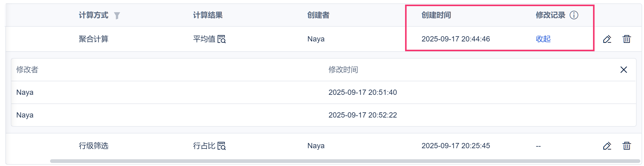Open the 计算方式 column filter

pos(117,15)
